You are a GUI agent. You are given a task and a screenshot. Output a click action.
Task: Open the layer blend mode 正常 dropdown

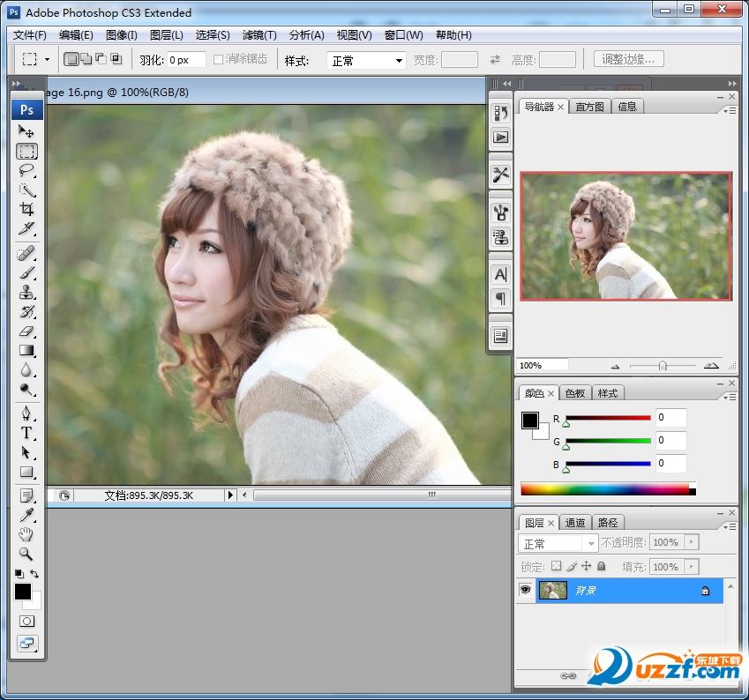pos(560,543)
